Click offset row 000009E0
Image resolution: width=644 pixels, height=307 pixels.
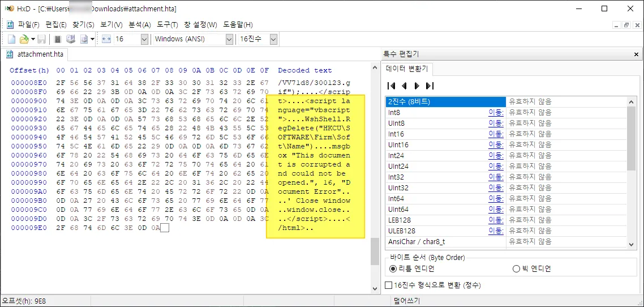tap(29, 228)
